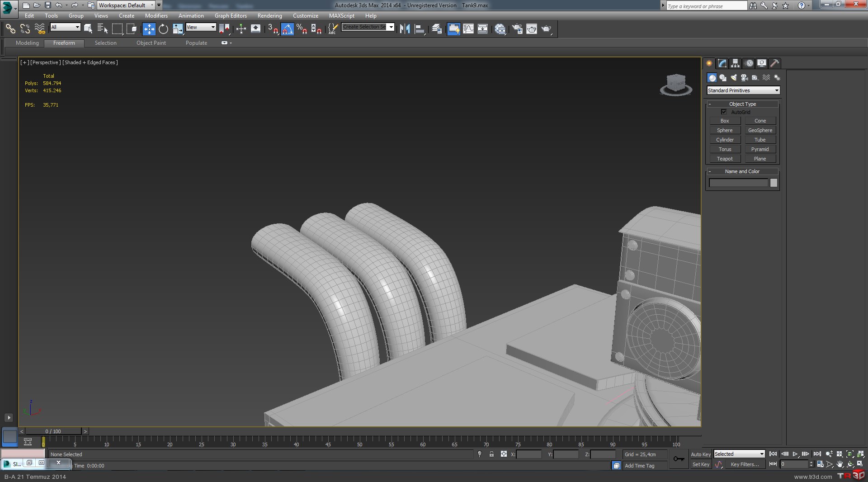Create a Torus primitive

725,149
